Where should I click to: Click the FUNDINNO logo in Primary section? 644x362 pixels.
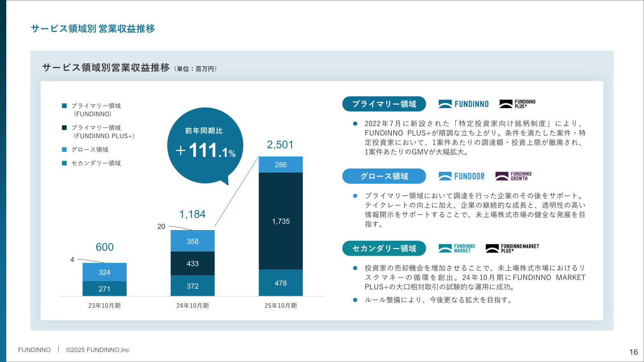pyautogui.click(x=463, y=104)
